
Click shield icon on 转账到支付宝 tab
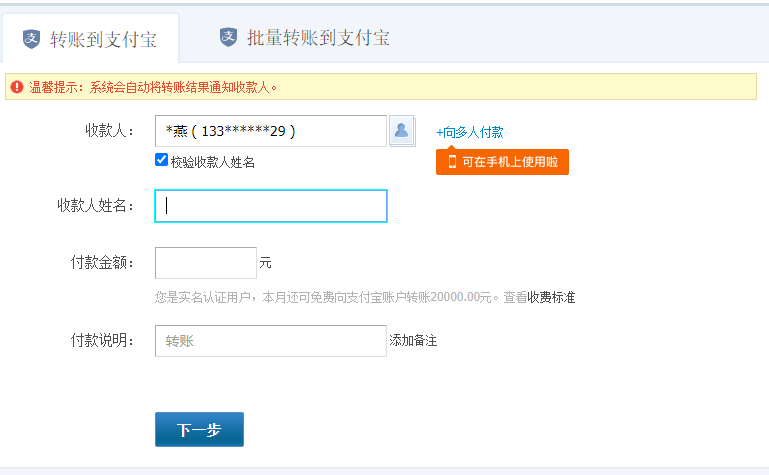click(31, 39)
